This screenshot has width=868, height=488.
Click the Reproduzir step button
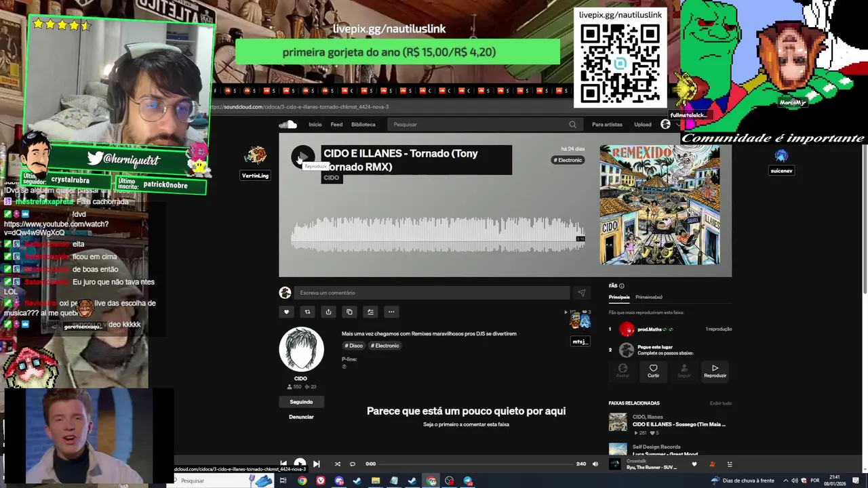point(715,371)
